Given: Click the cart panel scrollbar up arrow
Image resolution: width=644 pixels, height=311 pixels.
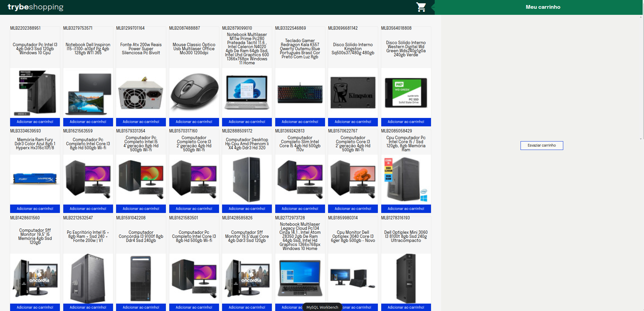Looking at the screenshot, I should 641,17.
